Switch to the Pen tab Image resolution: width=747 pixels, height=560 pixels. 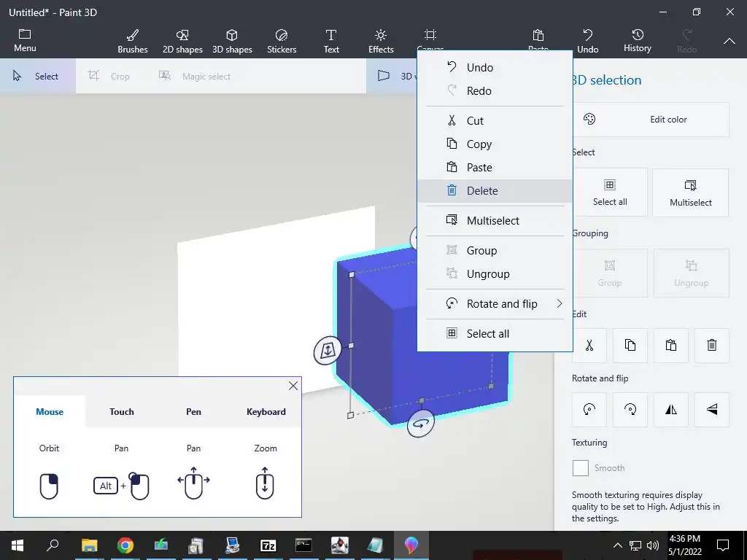[x=193, y=411]
